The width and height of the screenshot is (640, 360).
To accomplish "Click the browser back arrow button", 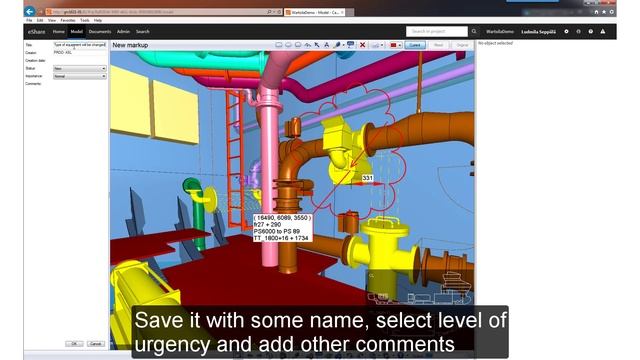I will [29, 11].
